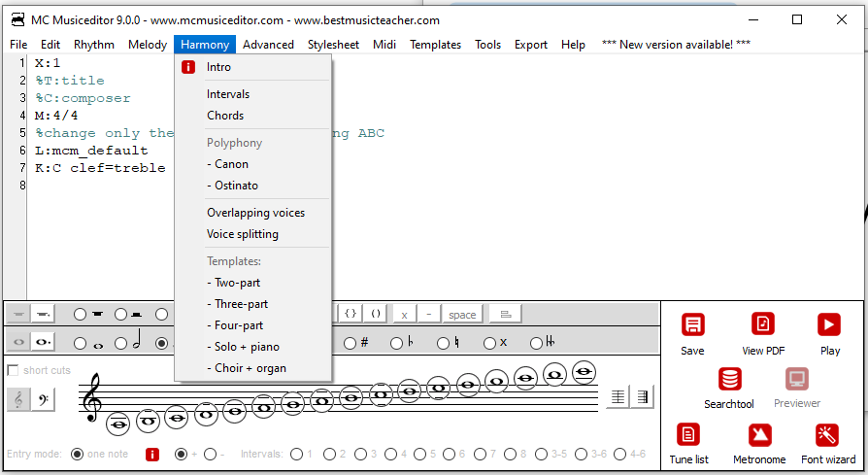The height and width of the screenshot is (475, 868).
Task: Open the Export menu
Action: [531, 45]
